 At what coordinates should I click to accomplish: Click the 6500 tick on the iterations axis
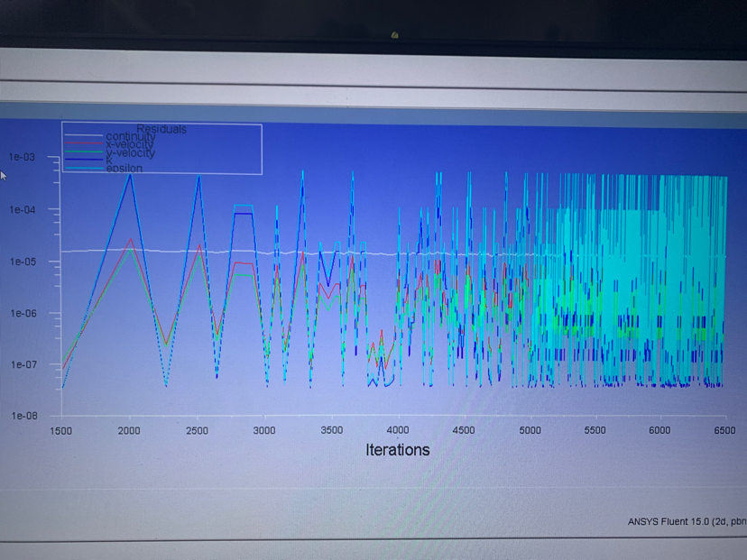click(x=724, y=431)
